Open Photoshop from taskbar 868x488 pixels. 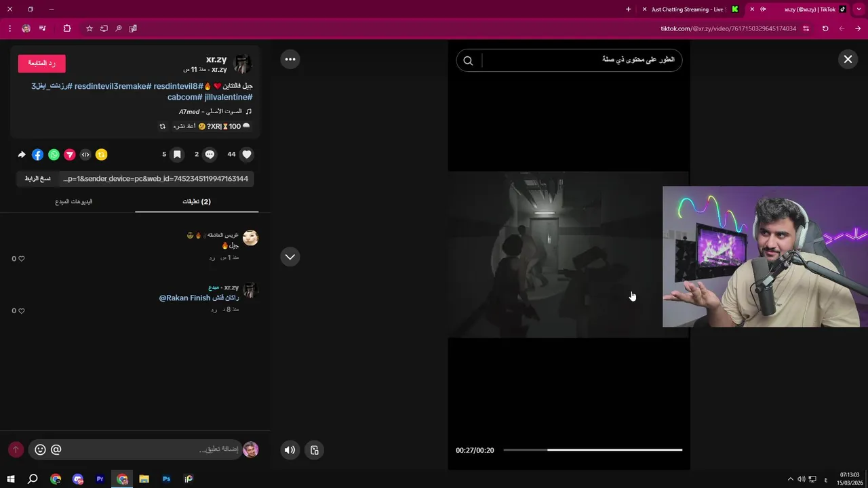[166, 479]
